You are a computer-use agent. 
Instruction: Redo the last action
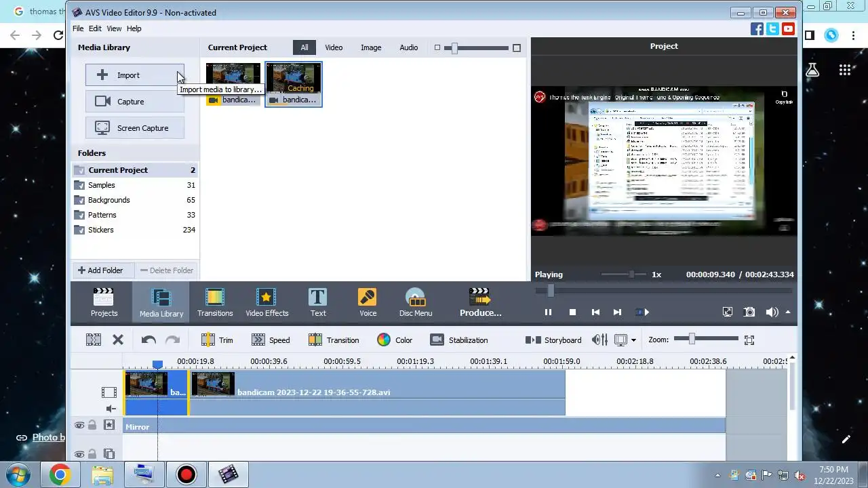tap(173, 340)
